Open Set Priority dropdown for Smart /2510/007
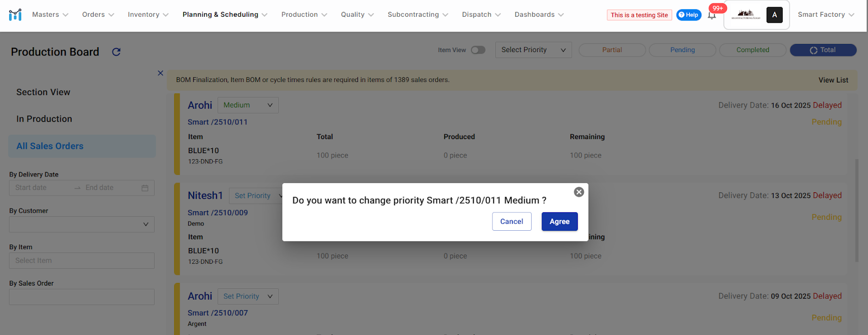868x335 pixels. pyautogui.click(x=248, y=296)
